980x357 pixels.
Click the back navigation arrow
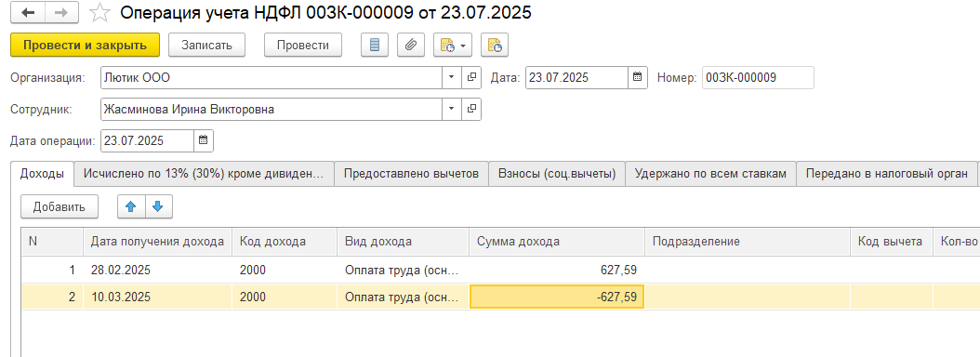click(x=28, y=12)
